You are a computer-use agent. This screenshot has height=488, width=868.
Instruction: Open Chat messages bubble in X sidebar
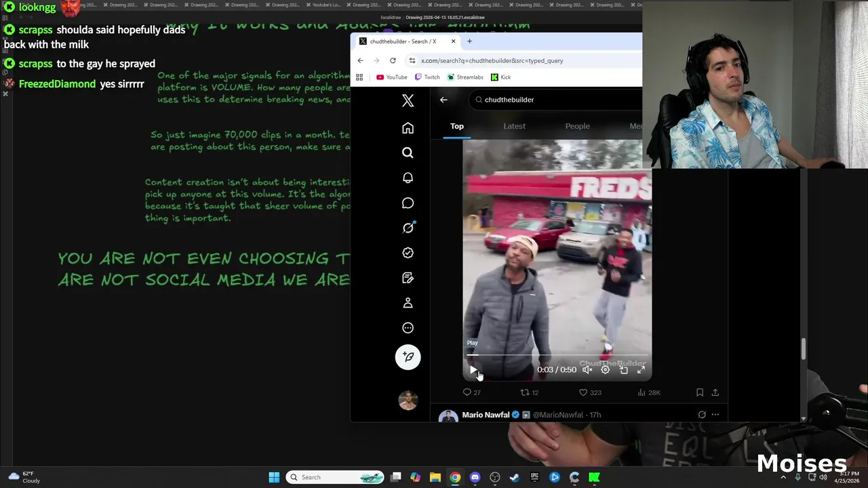point(408,203)
